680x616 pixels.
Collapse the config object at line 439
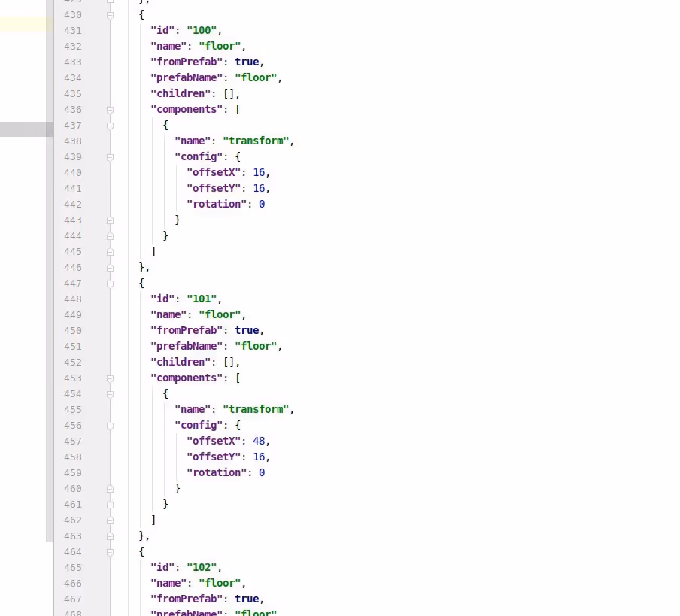point(111,157)
